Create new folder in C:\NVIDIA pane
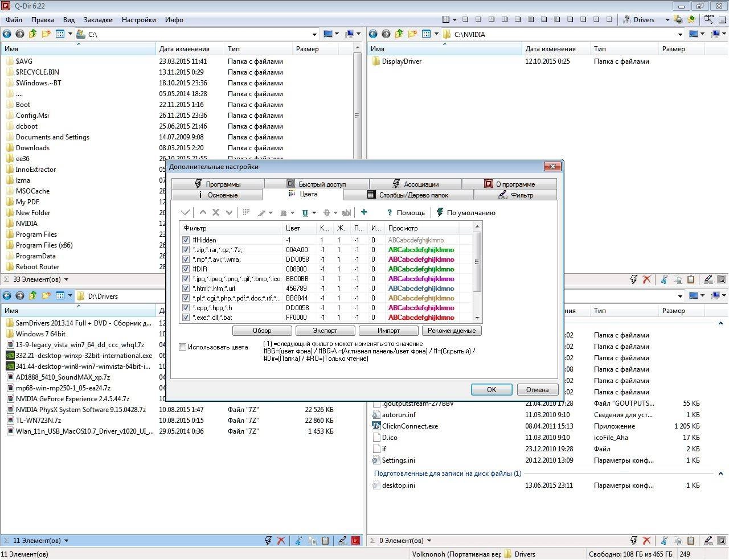The height and width of the screenshot is (560, 729). coord(412,34)
